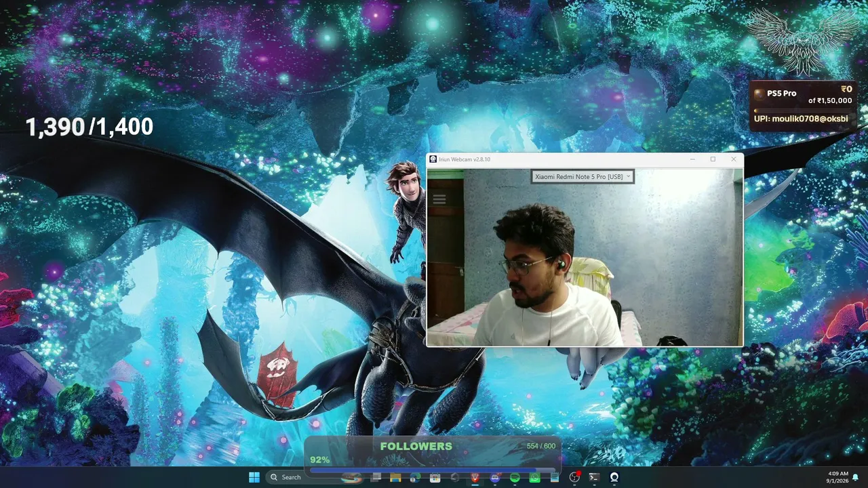Click the PS5 Pro goal icon
Screen dimensions: 868x488
point(759,94)
